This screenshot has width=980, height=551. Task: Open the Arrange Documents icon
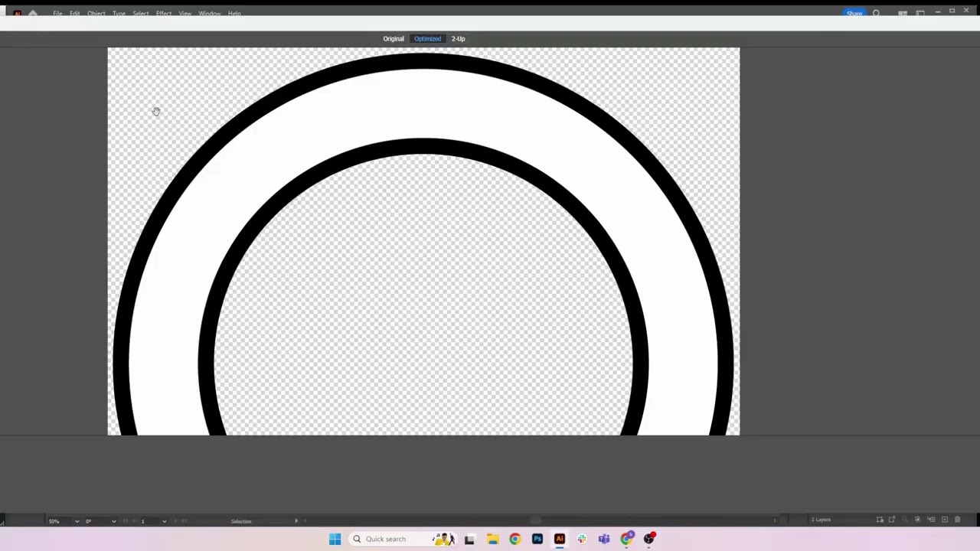[903, 13]
